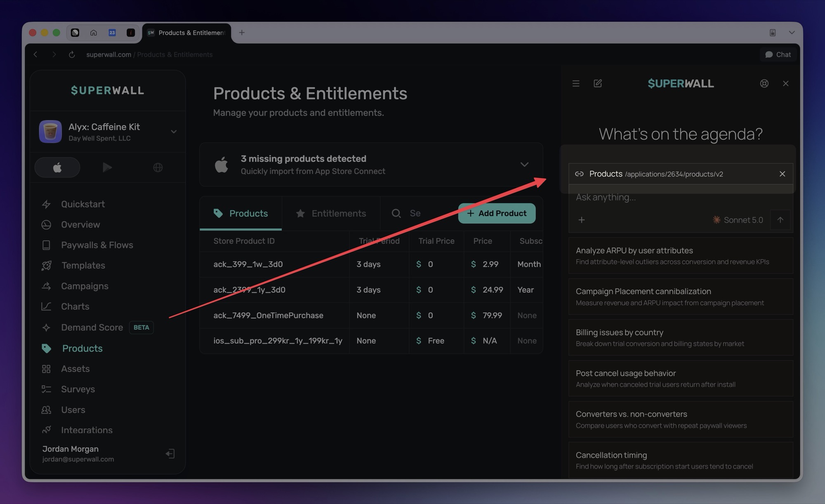Open product ack_7499_OneTimePurchase

(x=268, y=316)
